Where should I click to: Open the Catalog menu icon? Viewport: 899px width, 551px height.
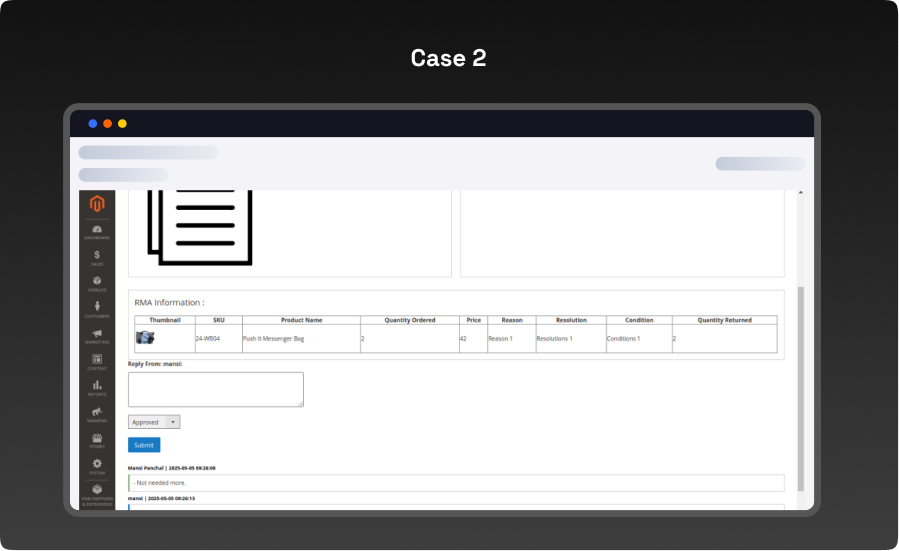point(97,283)
